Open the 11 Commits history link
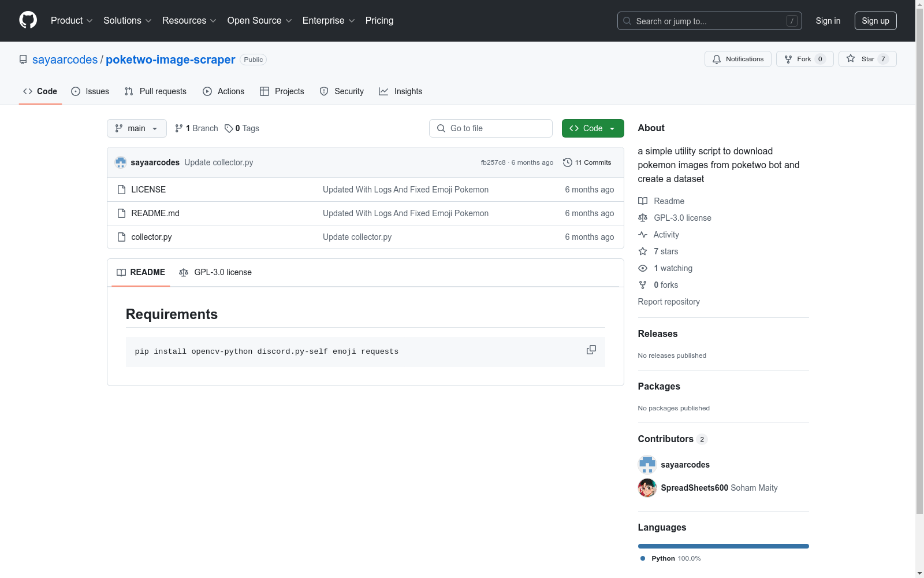 [x=587, y=162]
